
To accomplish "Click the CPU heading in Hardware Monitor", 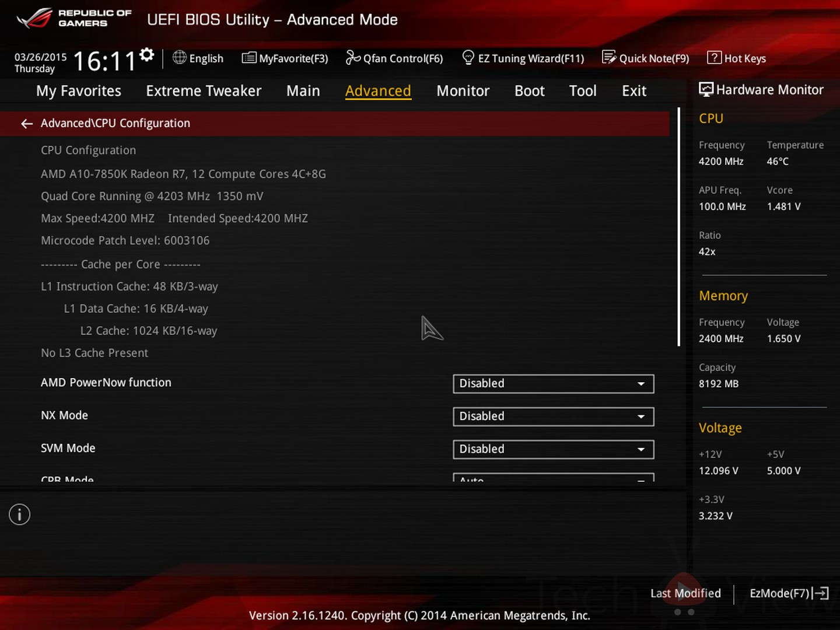I will [x=711, y=118].
